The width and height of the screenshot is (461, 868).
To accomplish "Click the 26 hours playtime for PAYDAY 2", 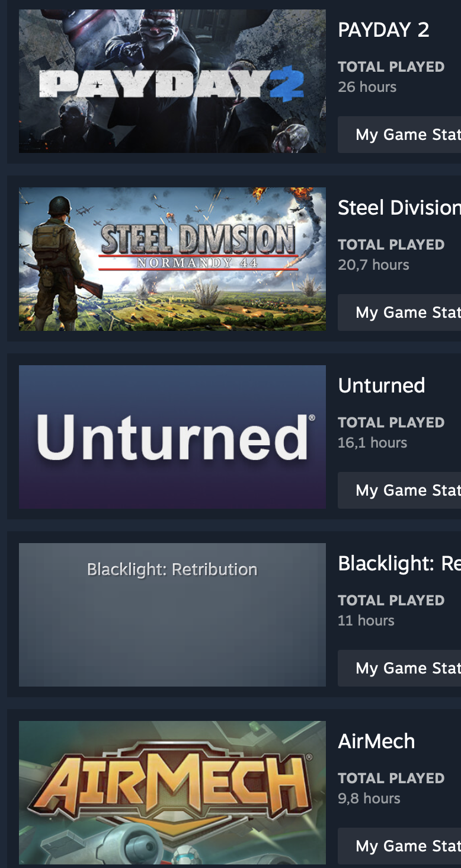I will (x=367, y=87).
